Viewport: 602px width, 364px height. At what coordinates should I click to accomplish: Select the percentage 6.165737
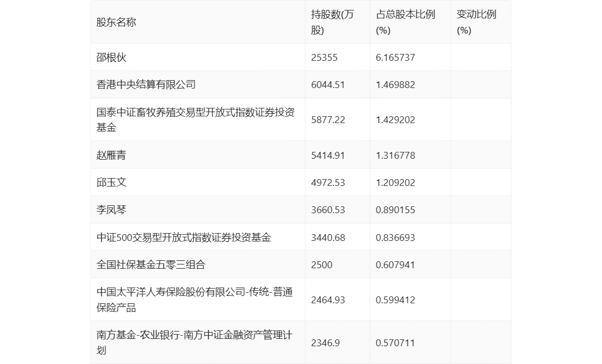tap(395, 58)
